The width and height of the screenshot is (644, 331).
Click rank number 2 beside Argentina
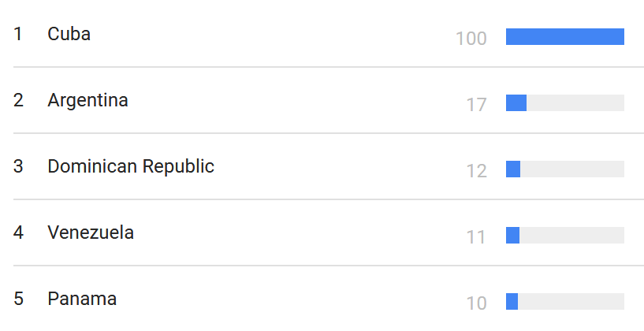[18, 101]
